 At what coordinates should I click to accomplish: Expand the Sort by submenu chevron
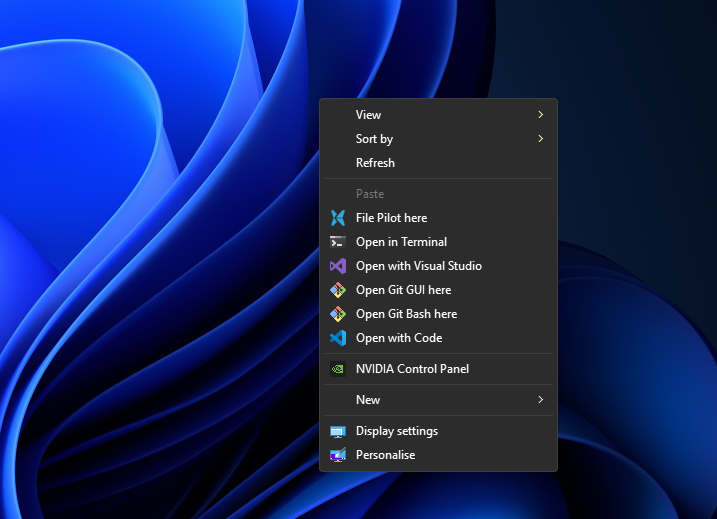(541, 139)
